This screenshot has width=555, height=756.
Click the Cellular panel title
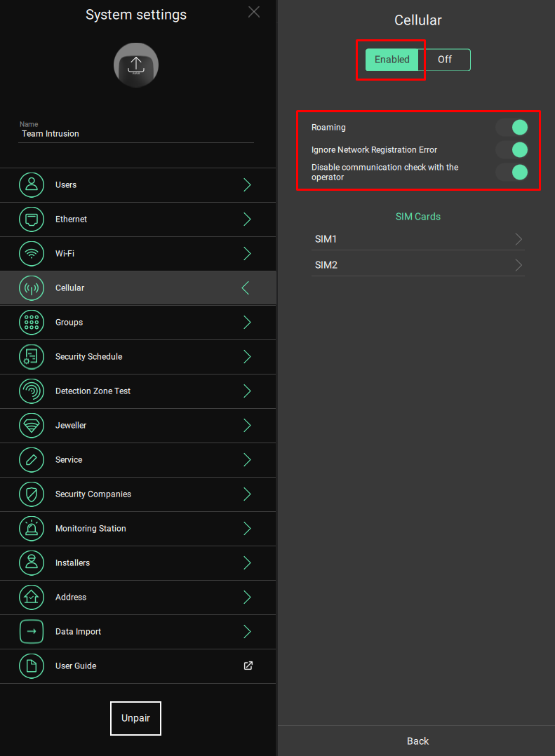(418, 20)
